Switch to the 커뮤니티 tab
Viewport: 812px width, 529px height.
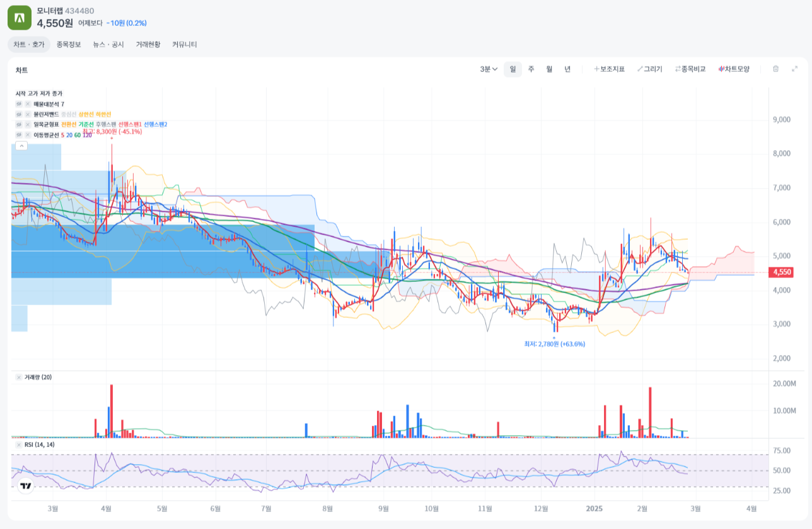click(185, 45)
